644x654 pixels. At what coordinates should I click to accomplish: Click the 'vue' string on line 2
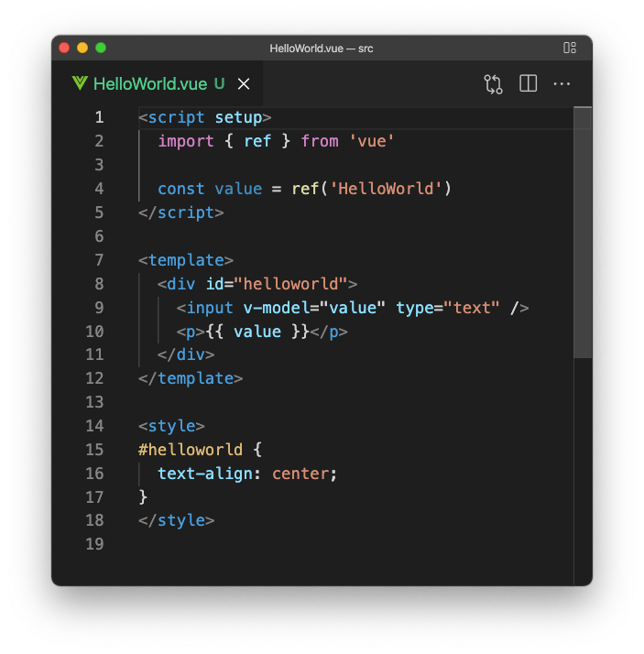click(371, 141)
